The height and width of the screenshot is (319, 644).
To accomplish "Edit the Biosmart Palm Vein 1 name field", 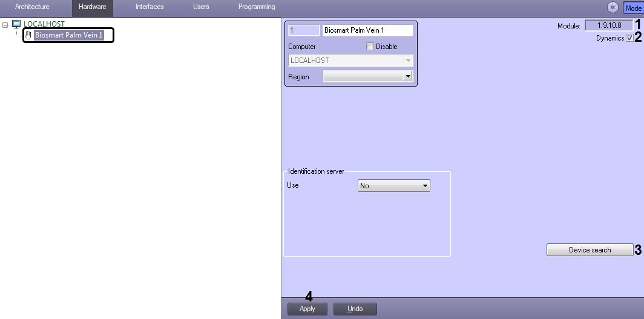I will [367, 30].
